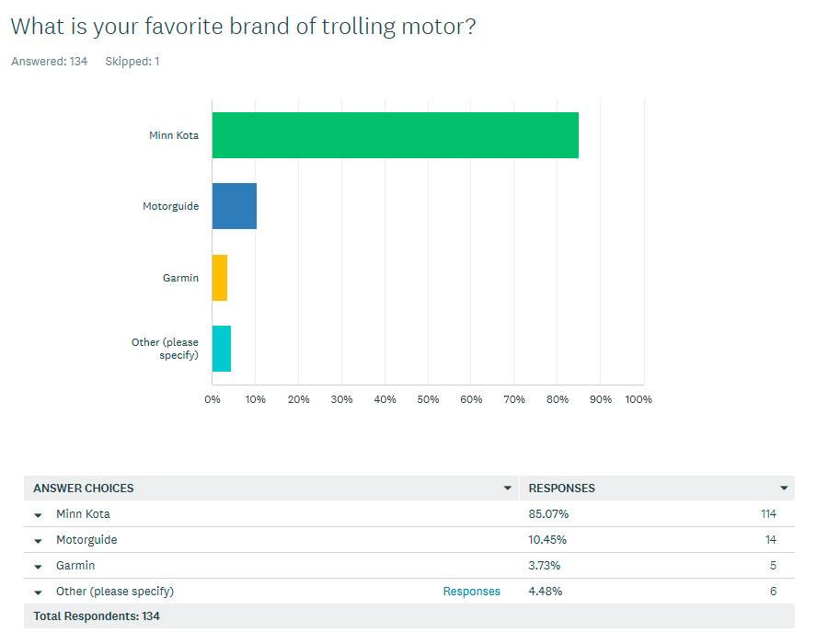Click the blue Motorguide bar
817x644 pixels.
tap(235, 206)
